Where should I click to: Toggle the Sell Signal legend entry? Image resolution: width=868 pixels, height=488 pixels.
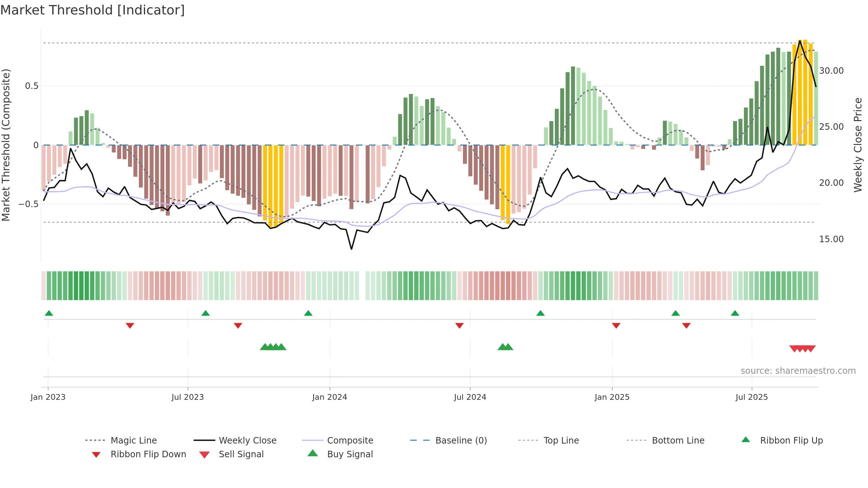[231, 454]
